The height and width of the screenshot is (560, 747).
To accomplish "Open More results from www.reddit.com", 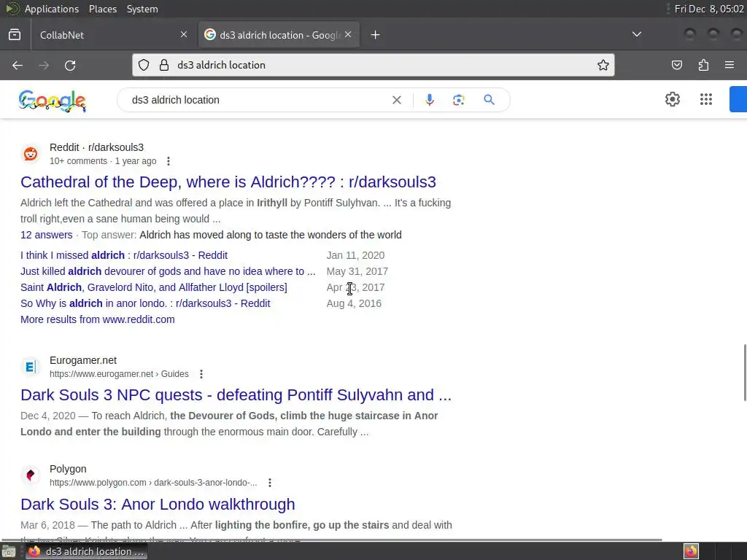I will (x=98, y=319).
